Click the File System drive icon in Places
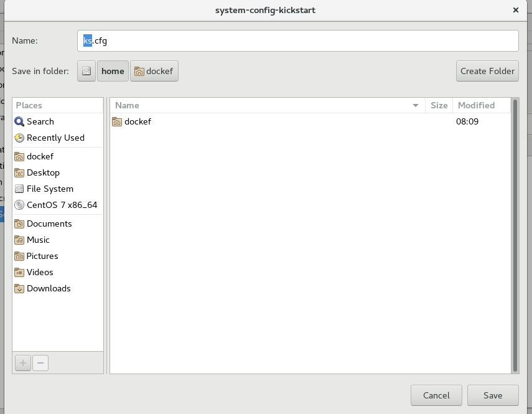 tap(19, 189)
